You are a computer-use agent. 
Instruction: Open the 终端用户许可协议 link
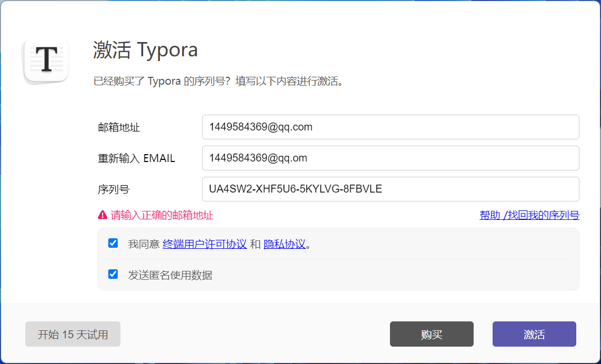(x=205, y=244)
